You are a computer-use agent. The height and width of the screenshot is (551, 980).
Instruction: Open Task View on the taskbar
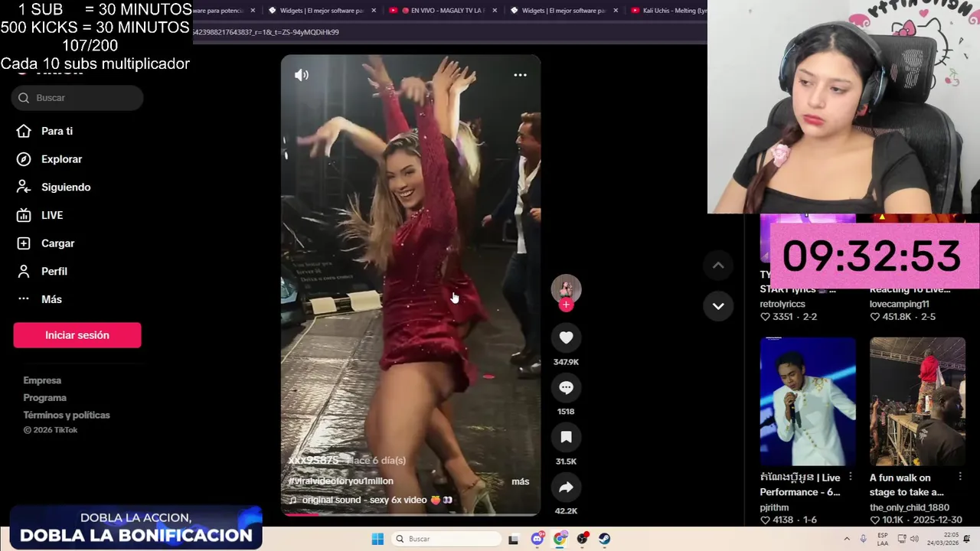pyautogui.click(x=513, y=539)
